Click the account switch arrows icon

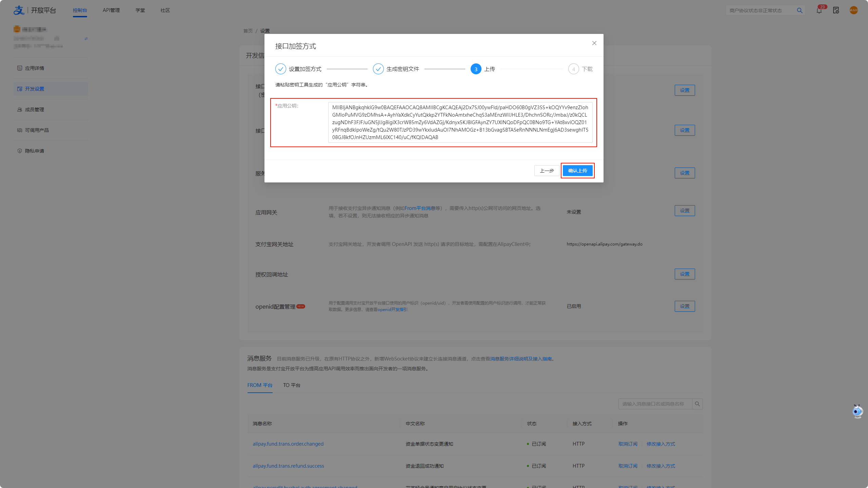tap(86, 39)
